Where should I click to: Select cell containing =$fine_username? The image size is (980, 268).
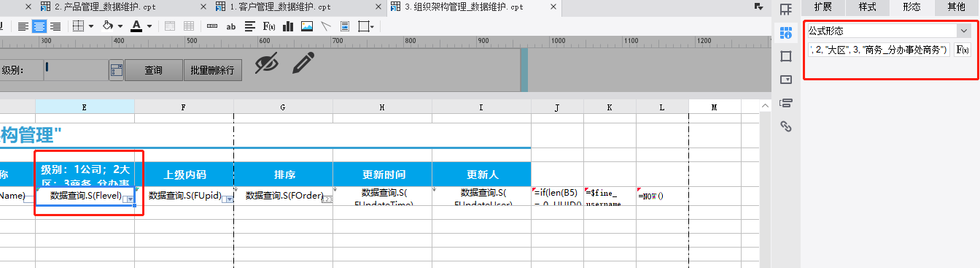[x=610, y=196]
